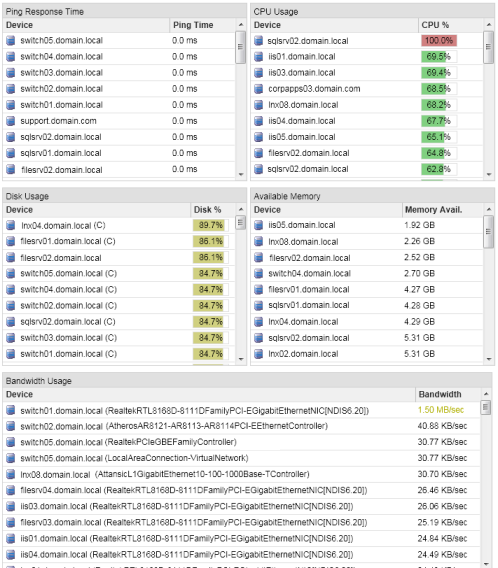
Task: Click the 89.7% disk usage bar
Action: click(210, 225)
